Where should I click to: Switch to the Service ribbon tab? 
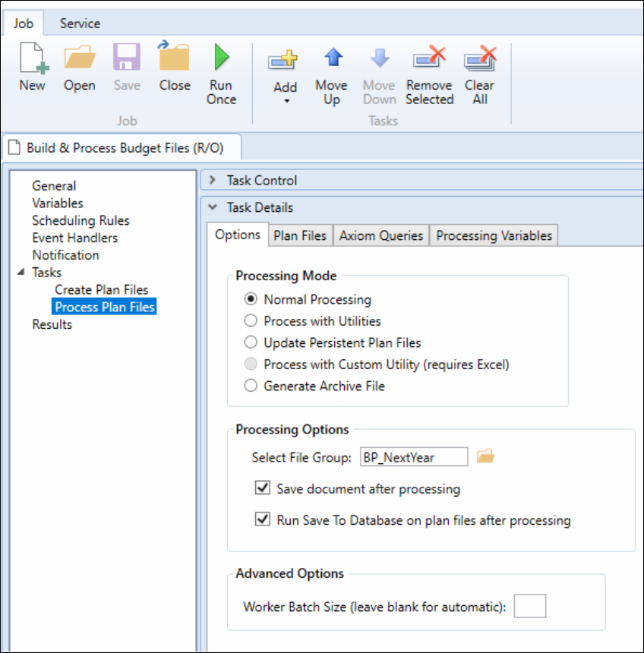tap(80, 24)
